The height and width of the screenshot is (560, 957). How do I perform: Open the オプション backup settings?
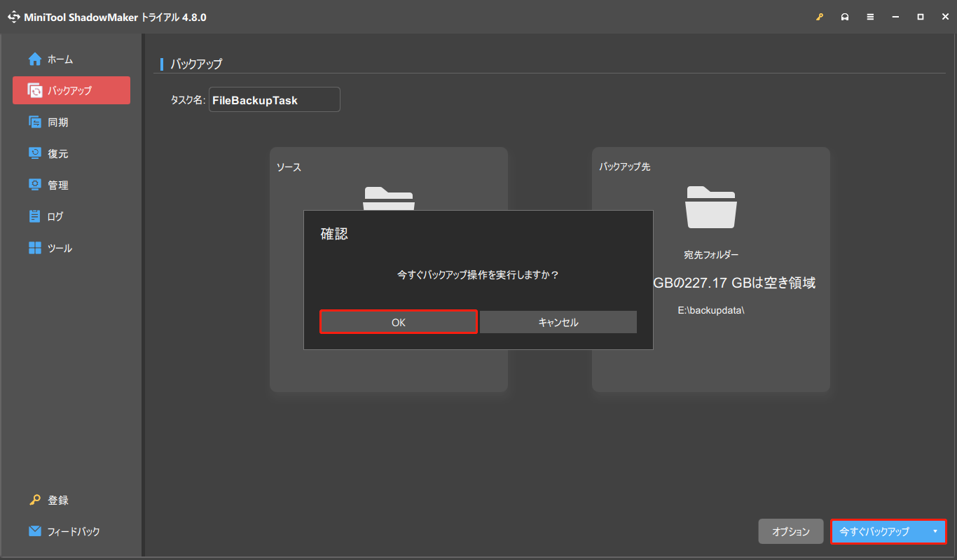click(x=790, y=531)
